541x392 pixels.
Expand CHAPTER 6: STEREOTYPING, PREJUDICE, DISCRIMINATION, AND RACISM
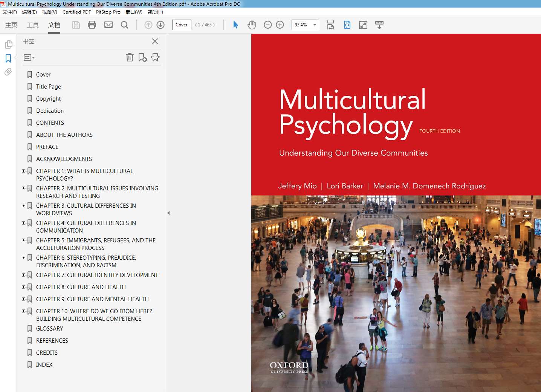pos(23,257)
